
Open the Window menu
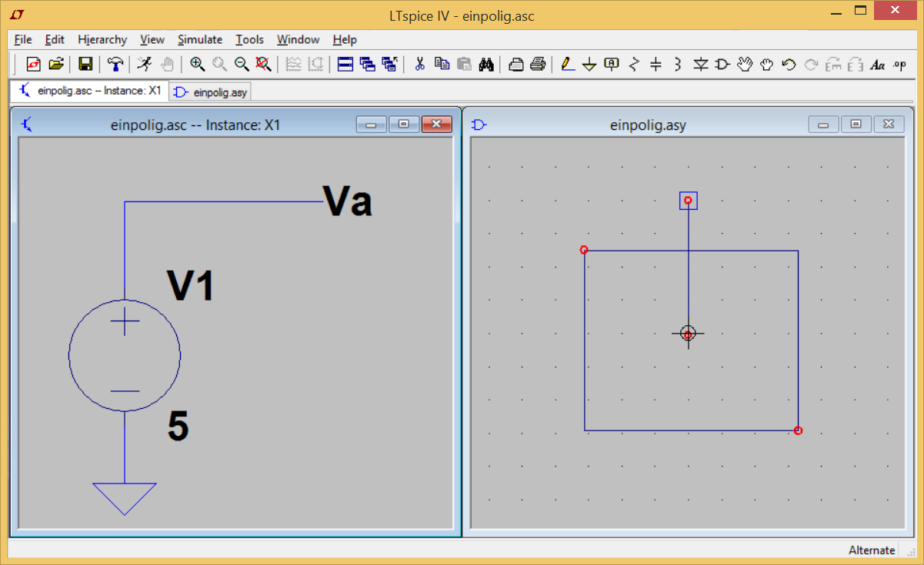[299, 40]
